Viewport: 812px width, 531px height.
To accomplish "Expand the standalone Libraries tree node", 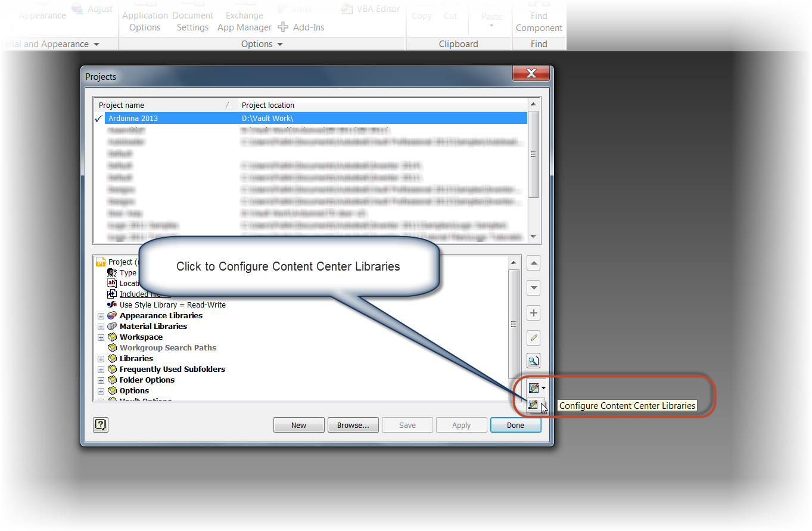I will 101,359.
